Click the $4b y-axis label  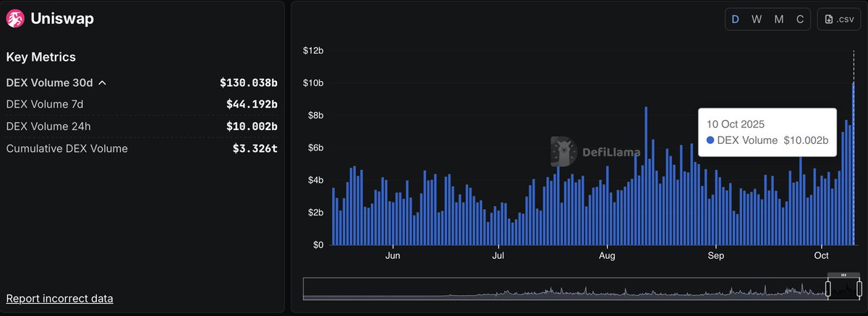(315, 180)
